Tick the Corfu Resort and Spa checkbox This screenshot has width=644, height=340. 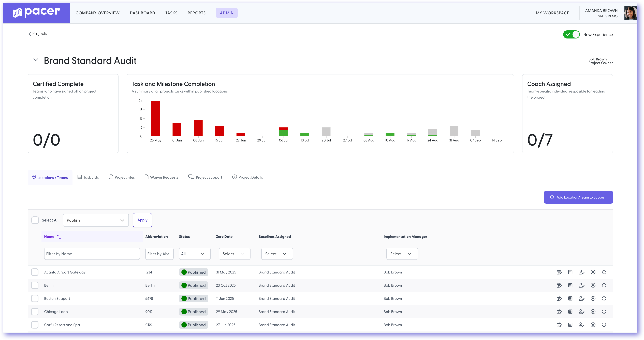35,325
